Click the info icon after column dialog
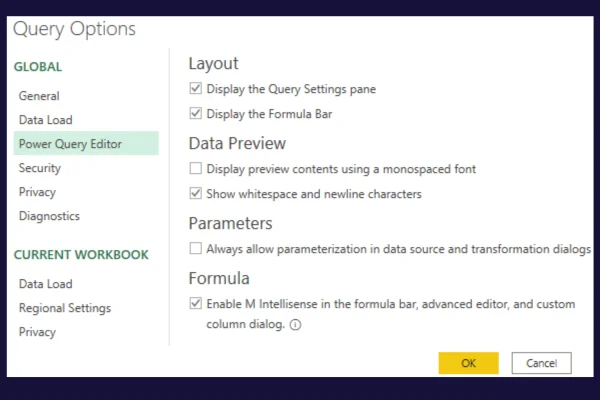 click(295, 325)
